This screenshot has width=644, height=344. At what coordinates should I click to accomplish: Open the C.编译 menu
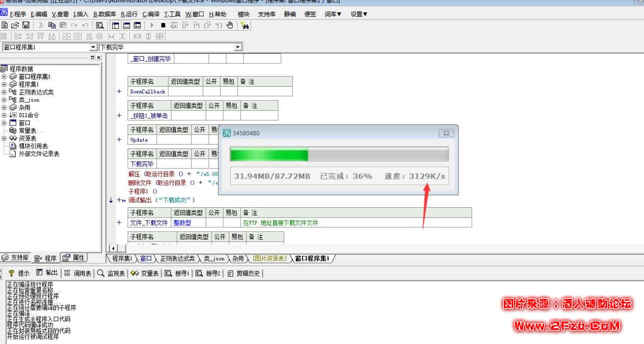[151, 14]
